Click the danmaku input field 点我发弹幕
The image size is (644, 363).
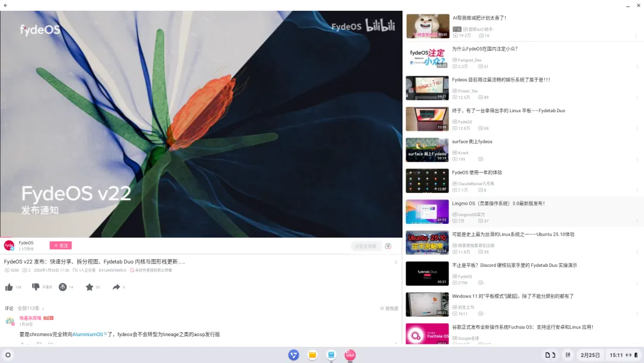coord(365,246)
